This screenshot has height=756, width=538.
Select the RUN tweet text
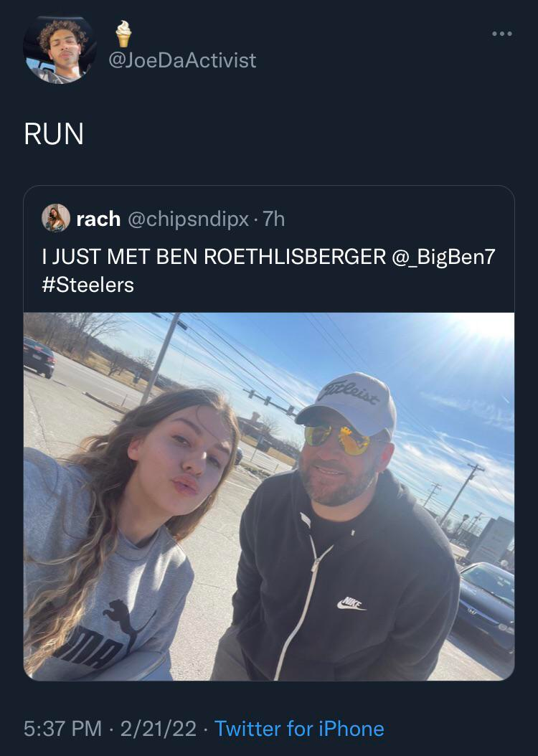point(54,134)
